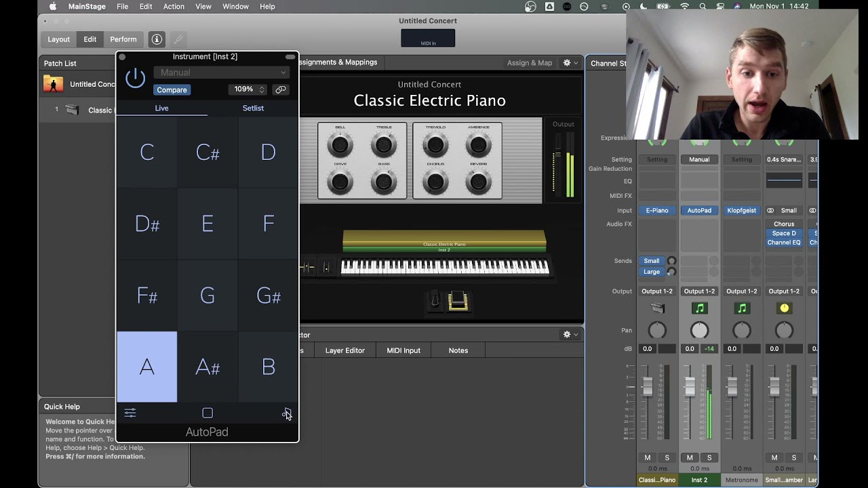Mute the Inst 2 channel strip
The image size is (868, 488).
tap(690, 457)
